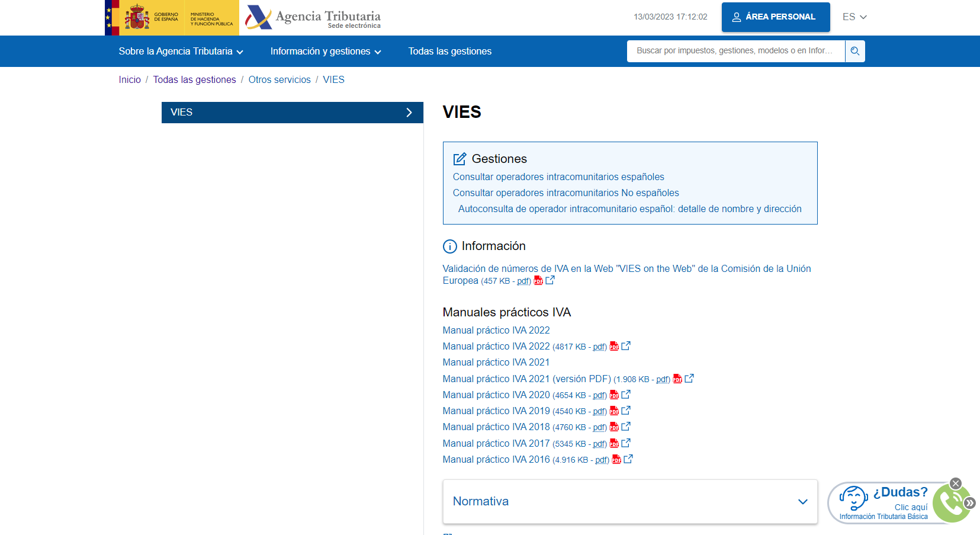Click the VIES sidebar entry with the chevron
Image resolution: width=980 pixels, height=535 pixels.
293,112
